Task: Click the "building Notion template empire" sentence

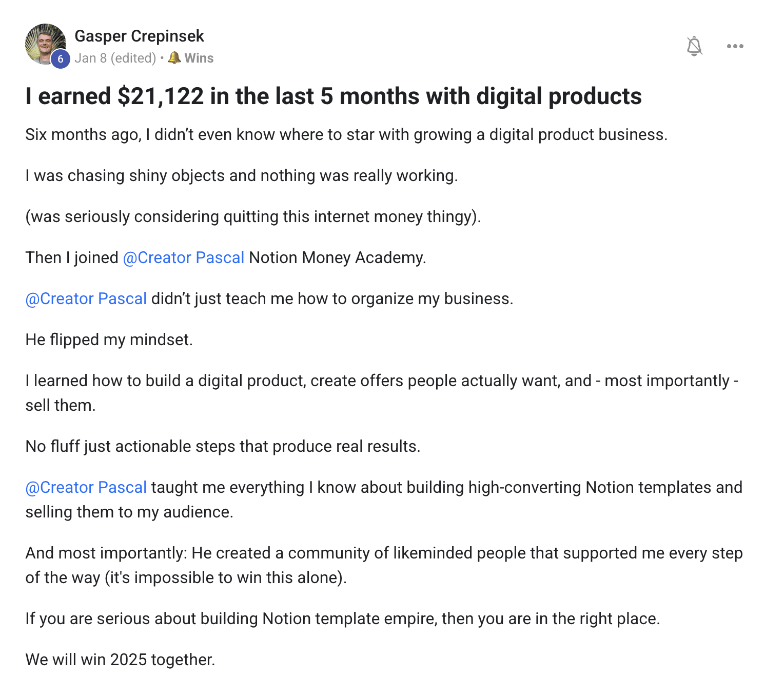Action: (342, 618)
